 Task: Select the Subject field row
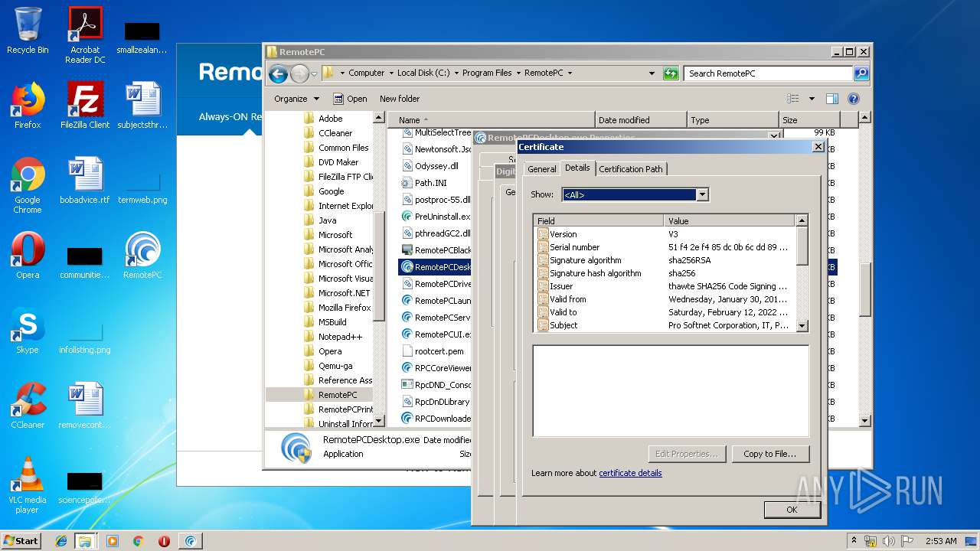click(665, 325)
